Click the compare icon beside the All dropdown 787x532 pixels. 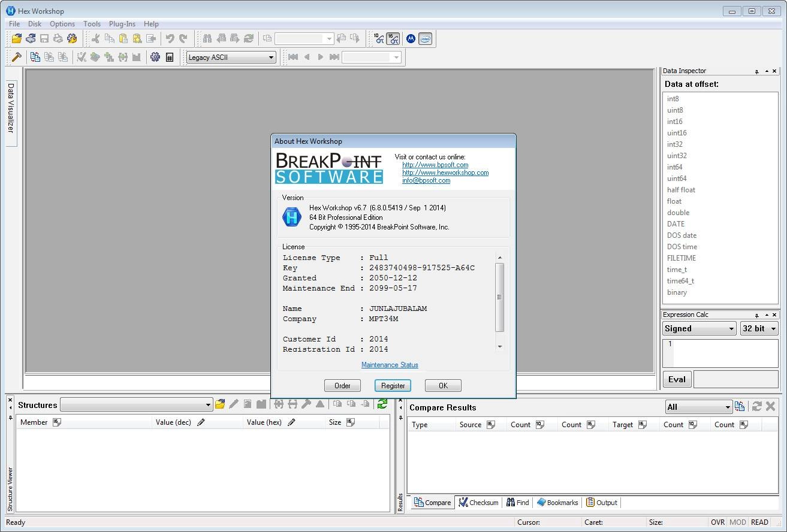pos(740,406)
